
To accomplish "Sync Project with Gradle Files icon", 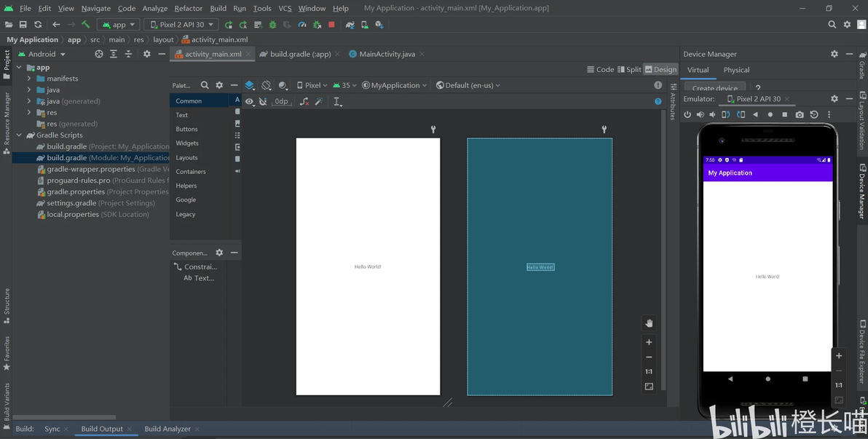I will pyautogui.click(x=350, y=25).
